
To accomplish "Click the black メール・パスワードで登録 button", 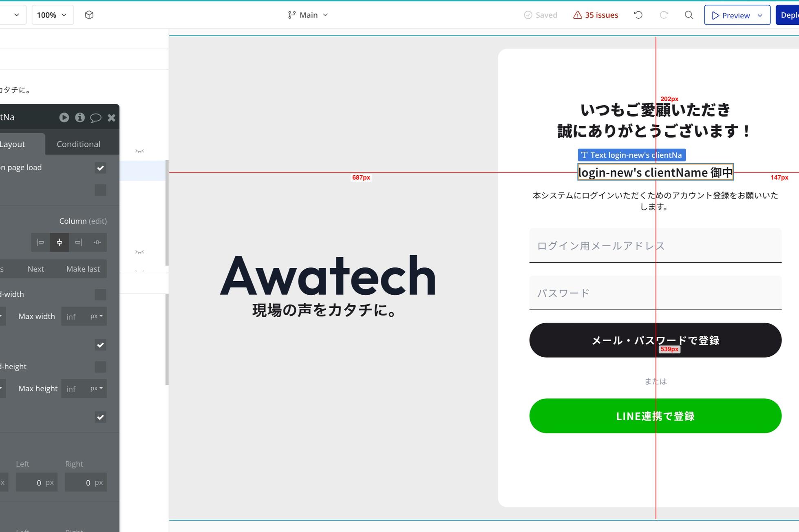I will pos(655,340).
